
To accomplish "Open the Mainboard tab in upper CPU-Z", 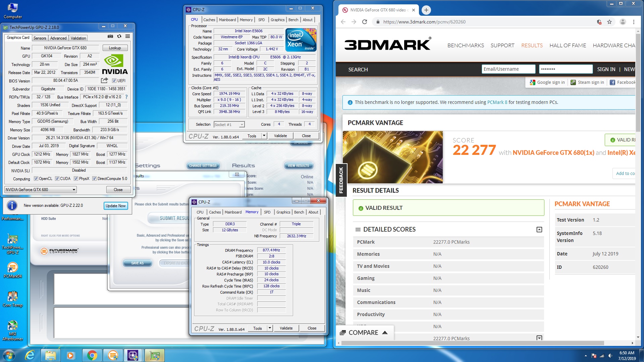I will click(227, 20).
